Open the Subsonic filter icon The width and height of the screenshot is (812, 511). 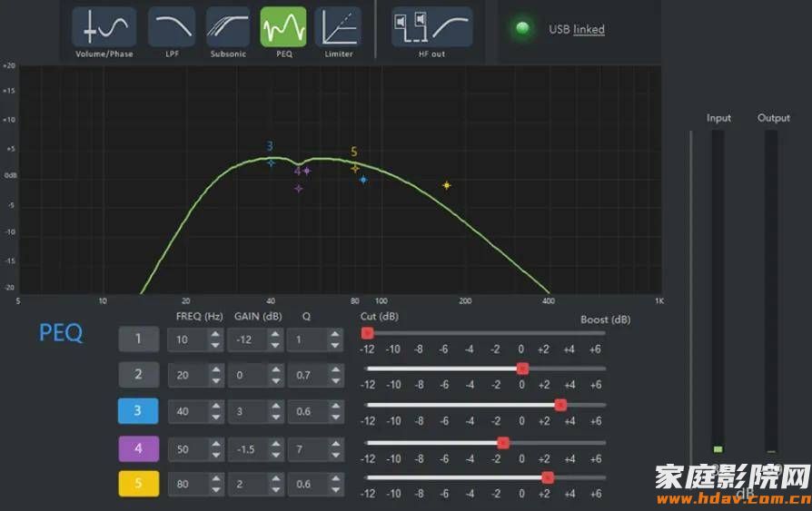(x=227, y=27)
